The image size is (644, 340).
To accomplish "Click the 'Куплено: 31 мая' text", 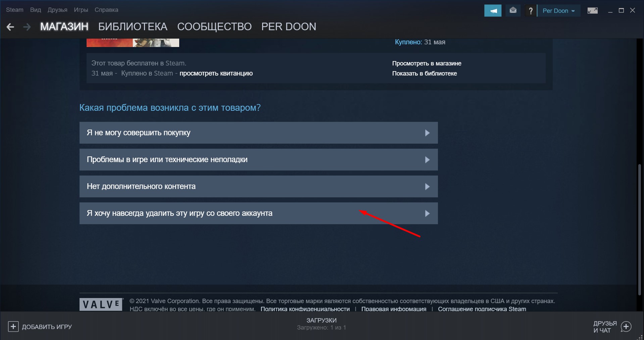I will tap(420, 42).
